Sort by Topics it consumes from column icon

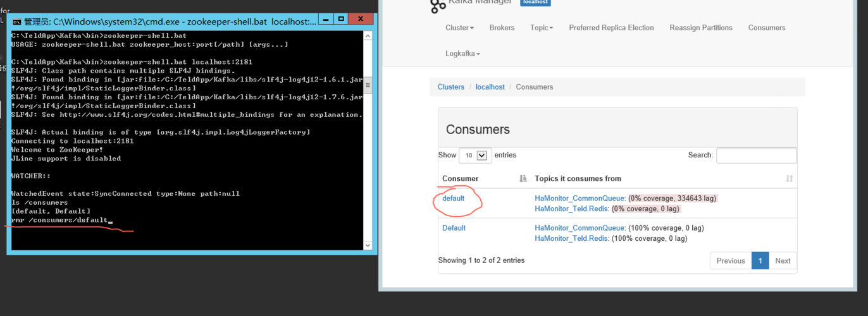point(789,179)
